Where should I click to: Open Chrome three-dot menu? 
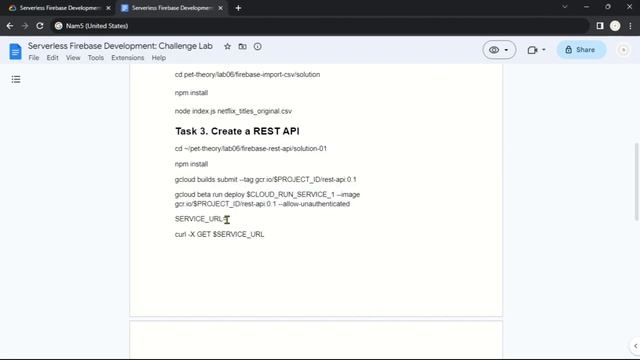tap(630, 26)
